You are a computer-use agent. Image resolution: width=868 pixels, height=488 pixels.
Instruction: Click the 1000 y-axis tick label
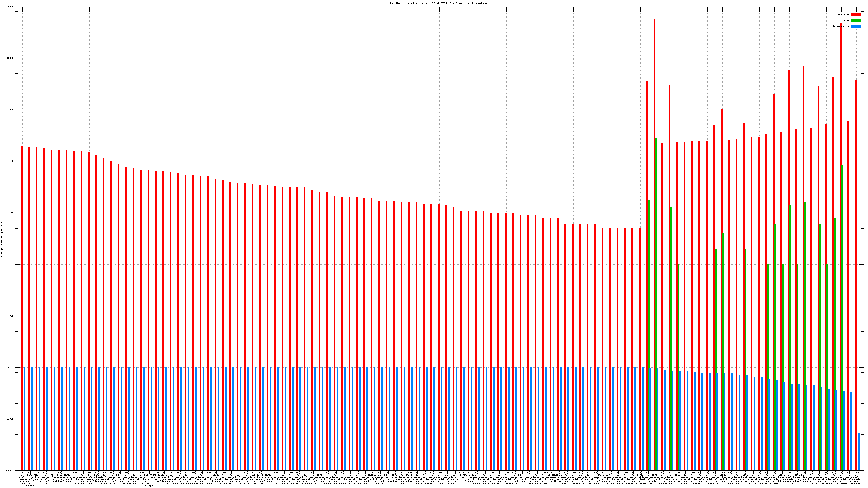(x=11, y=110)
